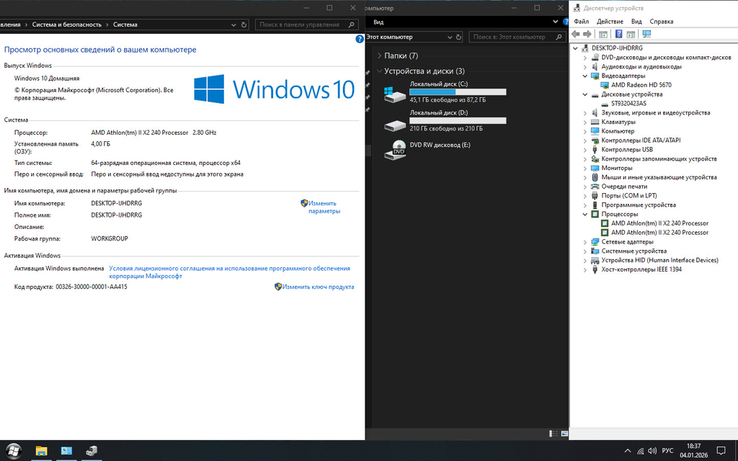Open the blue help icon in Control Panel

pyautogui.click(x=360, y=39)
